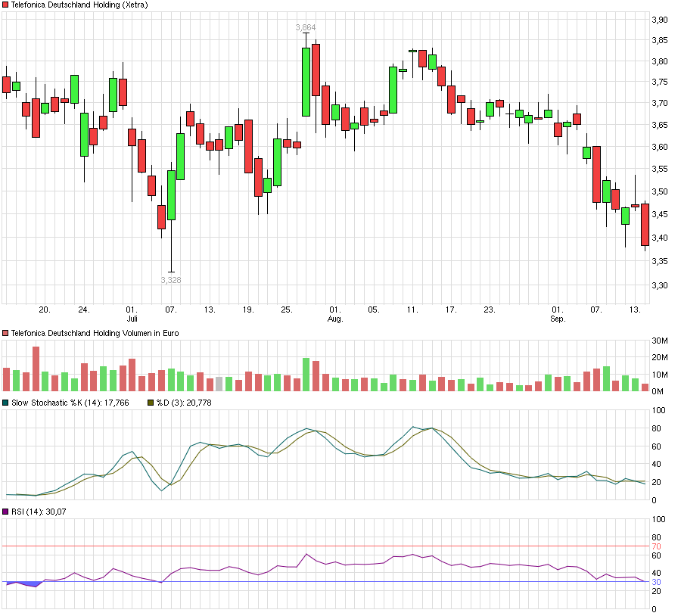Click the purple RSI (14) legend icon
Screen dimensions: 681x616
coord(5,512)
